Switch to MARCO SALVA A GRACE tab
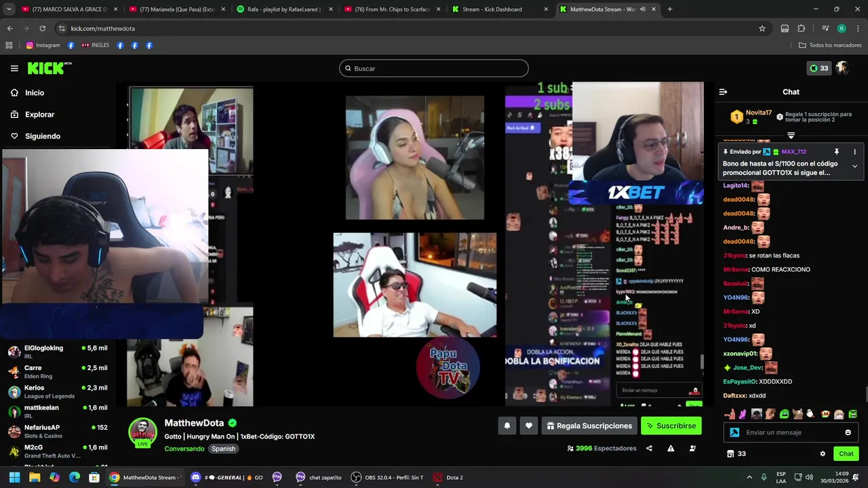This screenshot has height=488, width=868. pos(70,9)
